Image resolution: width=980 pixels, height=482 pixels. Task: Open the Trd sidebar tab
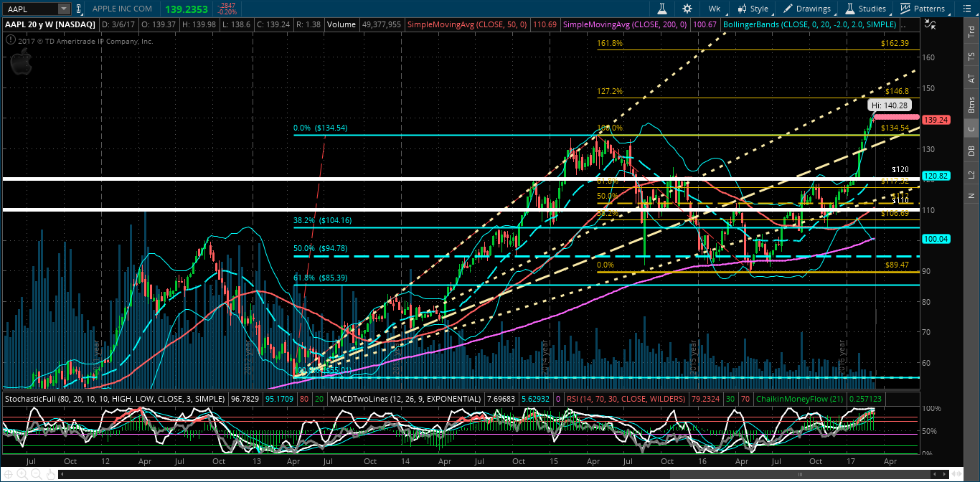coord(971,32)
